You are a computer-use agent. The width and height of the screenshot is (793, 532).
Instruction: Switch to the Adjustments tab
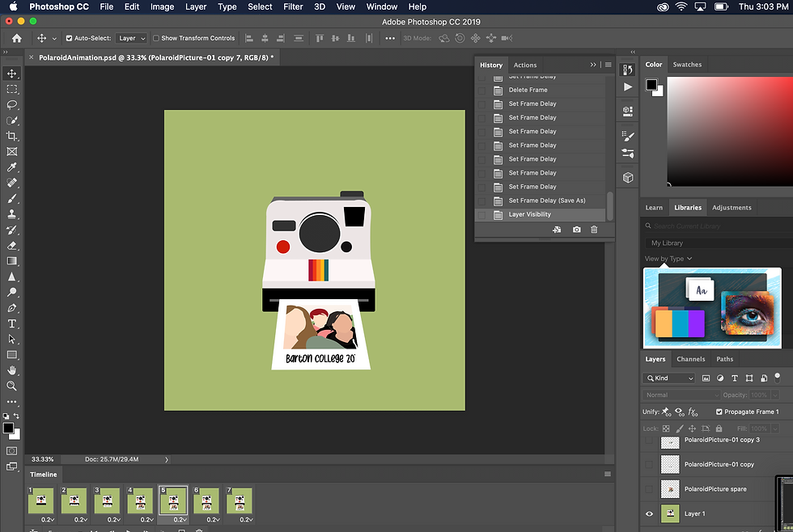732,208
